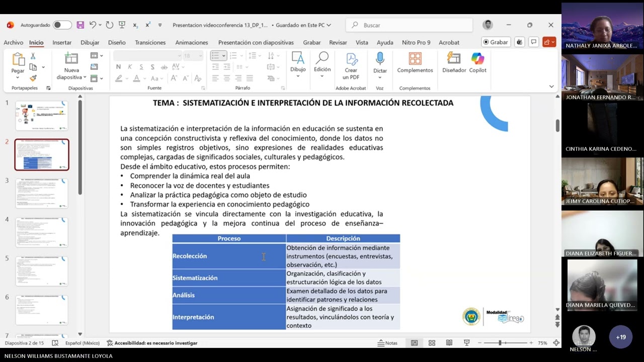The height and width of the screenshot is (362, 644).
Task: Switch to reading view
Action: [449, 343]
